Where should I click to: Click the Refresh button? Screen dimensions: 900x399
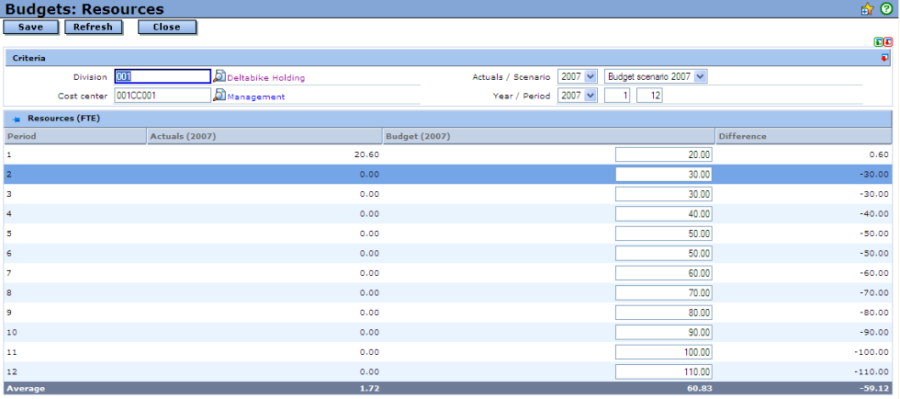tap(92, 27)
